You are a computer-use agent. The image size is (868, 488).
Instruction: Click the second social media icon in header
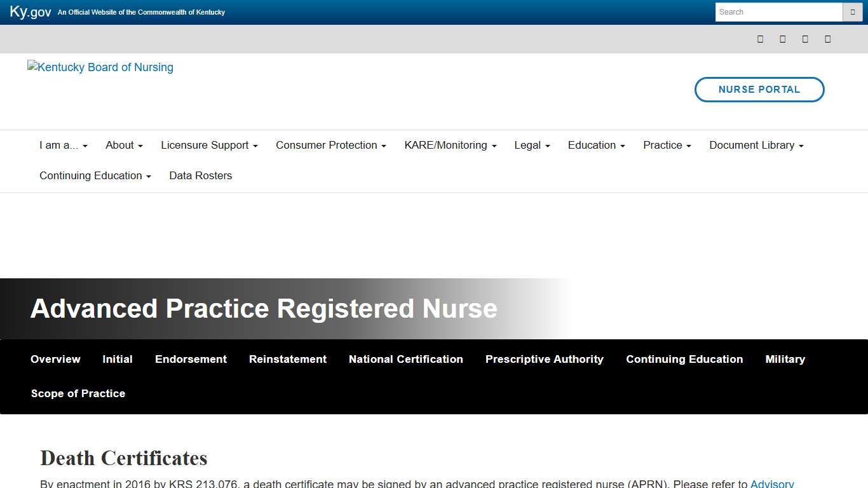782,39
